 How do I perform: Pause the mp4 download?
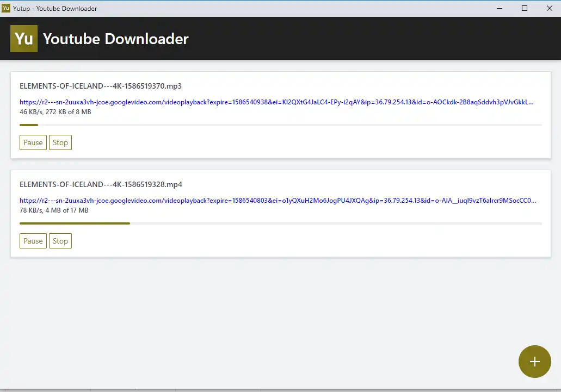(33, 241)
